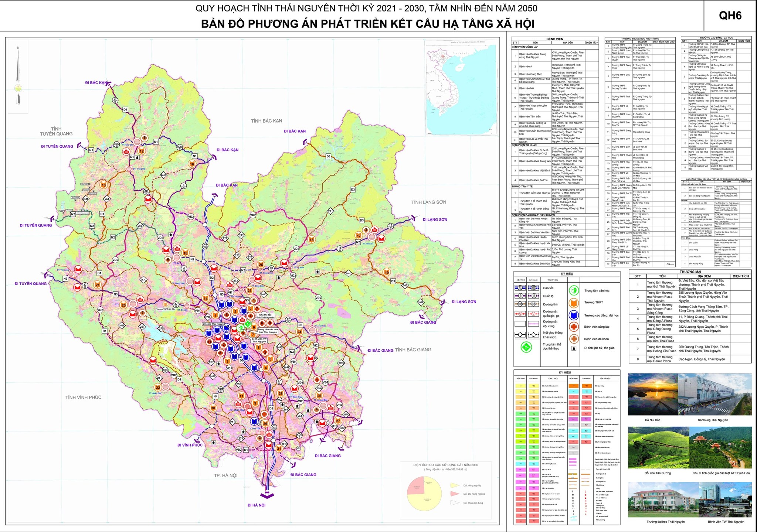This screenshot has width=757, height=532.
Task: Click the orange school marker numbered 30 on map
Action: tap(213, 408)
